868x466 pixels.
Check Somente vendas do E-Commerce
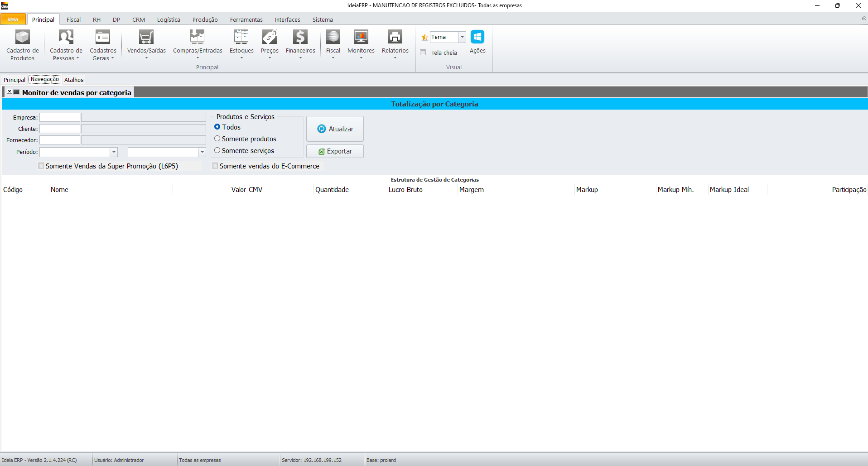tap(215, 166)
